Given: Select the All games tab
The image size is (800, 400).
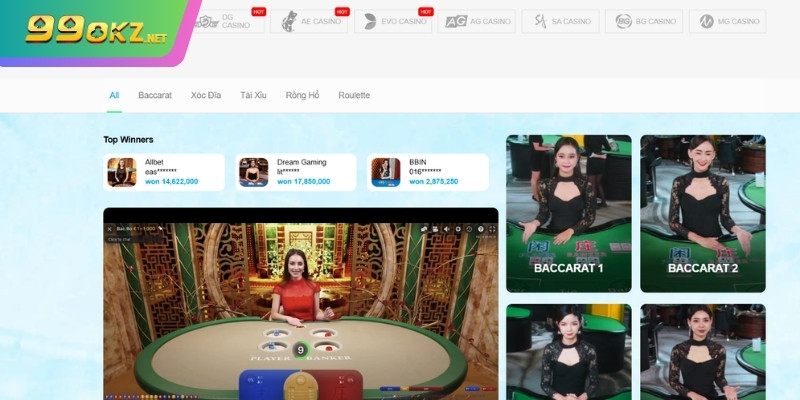Looking at the screenshot, I should click(x=114, y=95).
